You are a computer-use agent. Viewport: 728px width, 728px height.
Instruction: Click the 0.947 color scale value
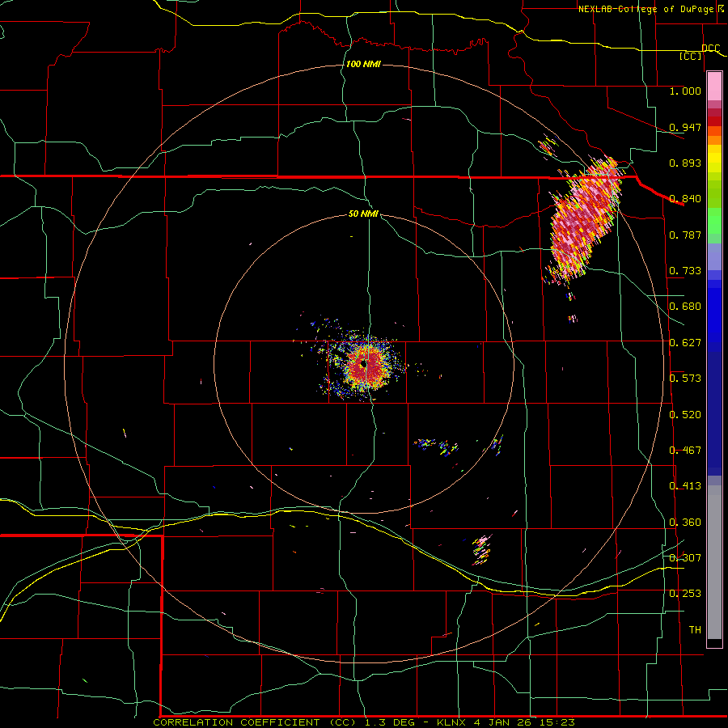pos(685,127)
